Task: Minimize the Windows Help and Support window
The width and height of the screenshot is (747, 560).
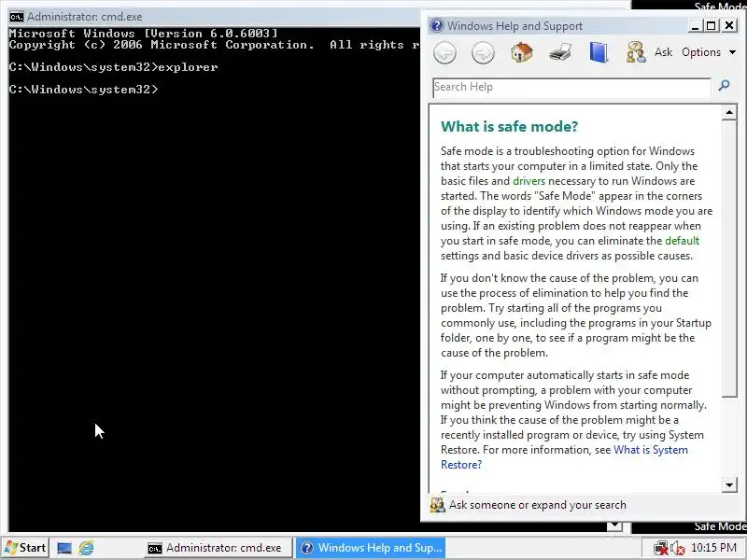Action: point(695,26)
